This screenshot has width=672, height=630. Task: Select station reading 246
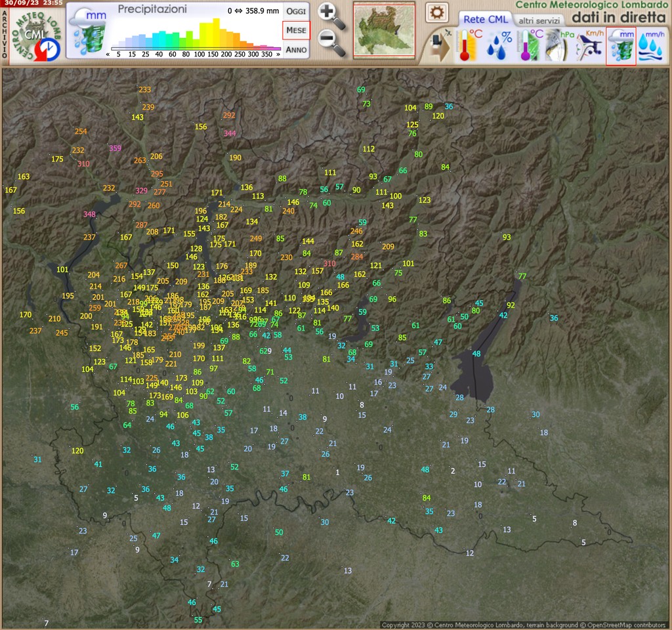356,231
